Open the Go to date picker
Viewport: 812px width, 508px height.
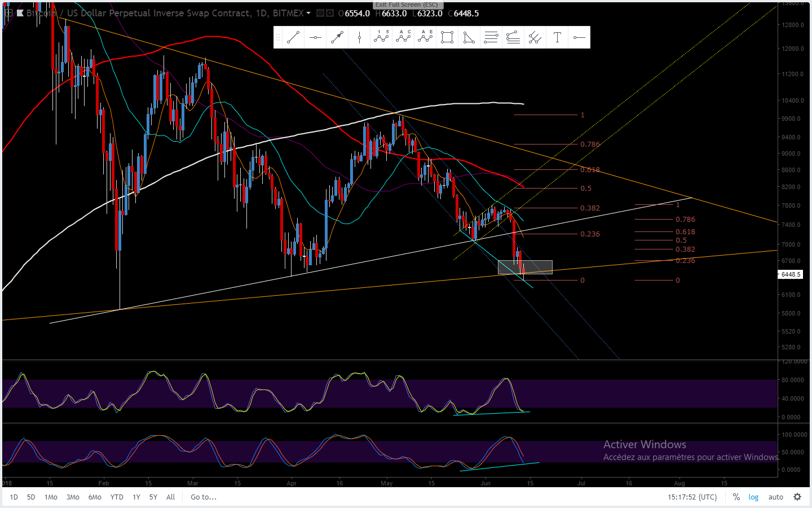[x=204, y=497]
